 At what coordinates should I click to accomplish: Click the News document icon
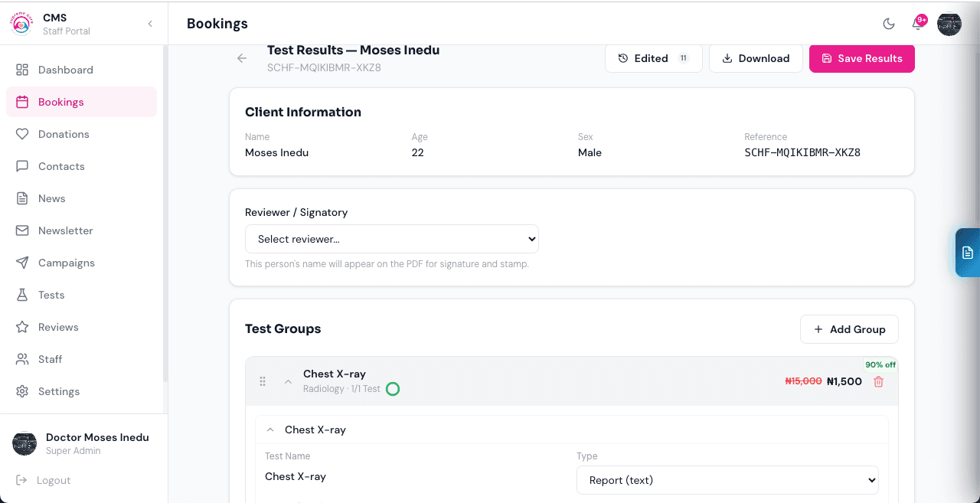pyautogui.click(x=22, y=198)
